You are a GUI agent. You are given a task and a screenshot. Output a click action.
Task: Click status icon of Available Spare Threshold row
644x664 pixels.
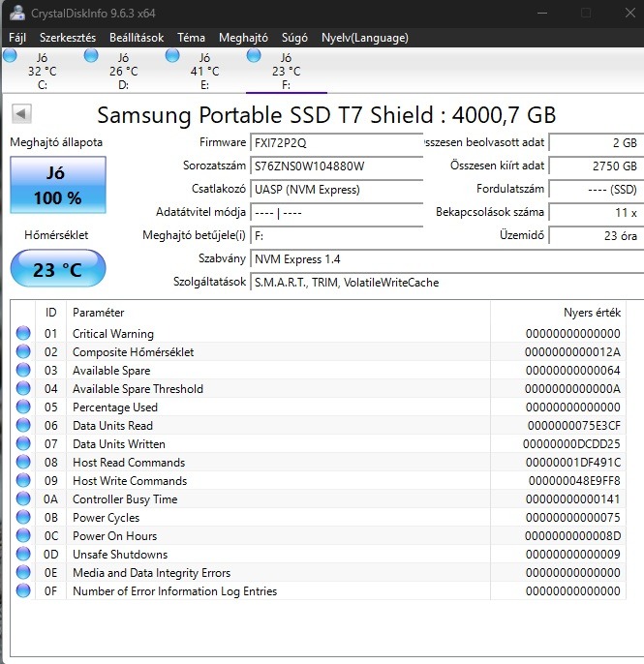point(23,388)
